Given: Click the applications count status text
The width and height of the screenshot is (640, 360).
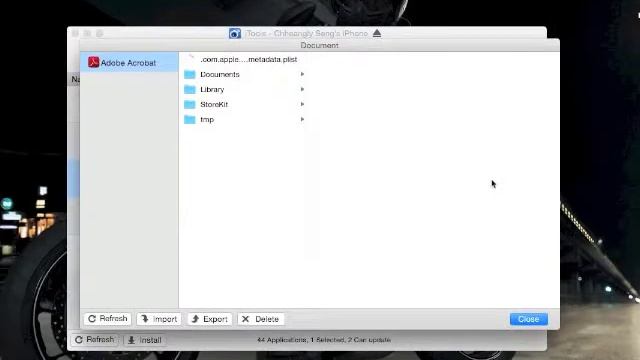Looking at the screenshot, I should click(324, 340).
